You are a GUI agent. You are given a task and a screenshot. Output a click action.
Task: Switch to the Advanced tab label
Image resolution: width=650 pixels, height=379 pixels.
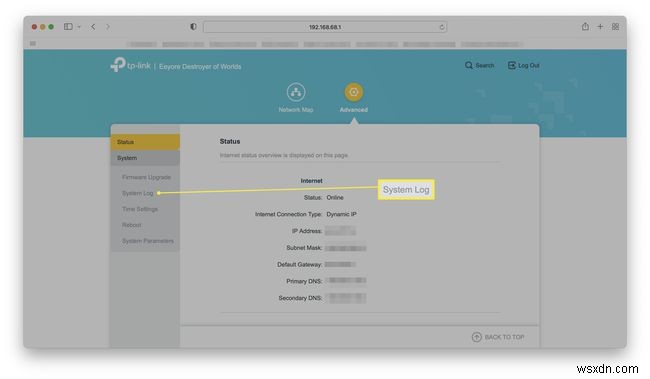click(354, 110)
